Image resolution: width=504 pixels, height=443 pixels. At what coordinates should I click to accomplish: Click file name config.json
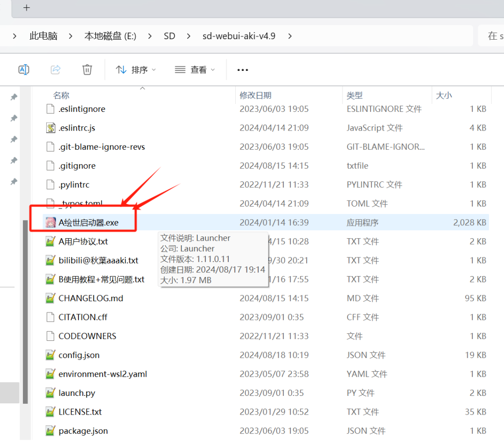pyautogui.click(x=79, y=355)
